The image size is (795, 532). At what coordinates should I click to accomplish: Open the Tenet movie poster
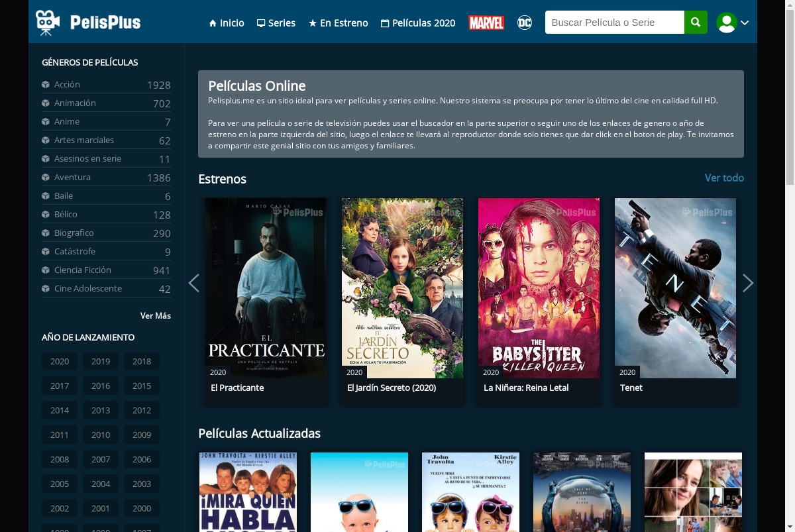[675, 288]
